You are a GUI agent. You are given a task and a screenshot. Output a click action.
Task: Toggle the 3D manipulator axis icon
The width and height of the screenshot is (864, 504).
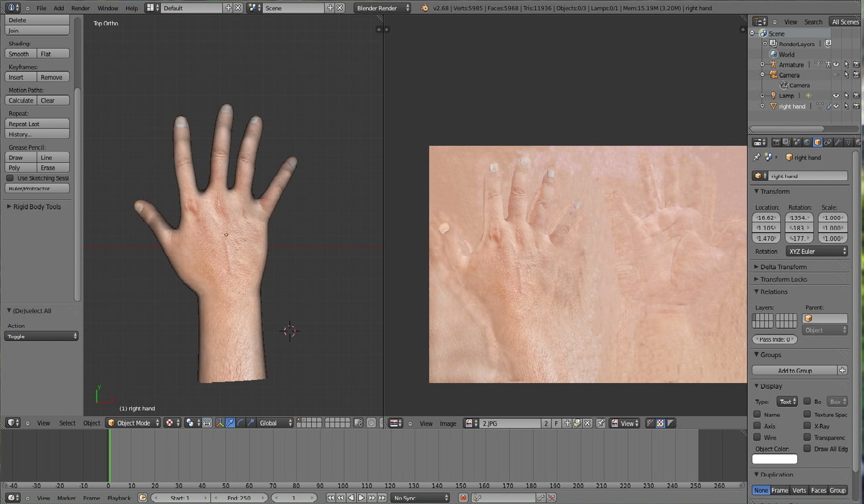tap(219, 423)
